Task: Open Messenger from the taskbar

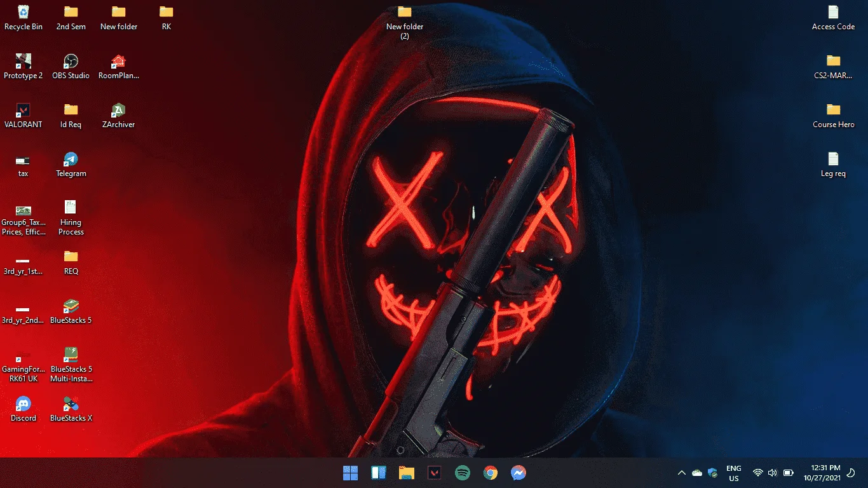Action: coord(519,473)
